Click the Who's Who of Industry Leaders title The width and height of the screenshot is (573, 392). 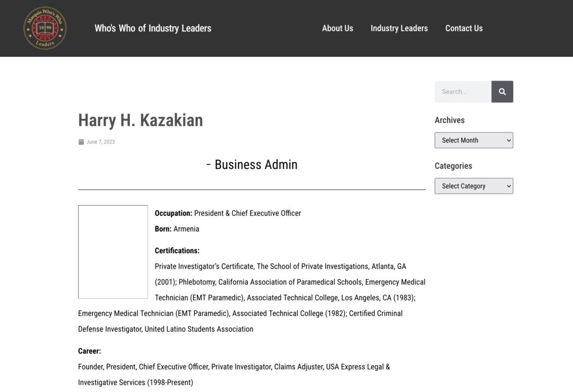tap(153, 28)
